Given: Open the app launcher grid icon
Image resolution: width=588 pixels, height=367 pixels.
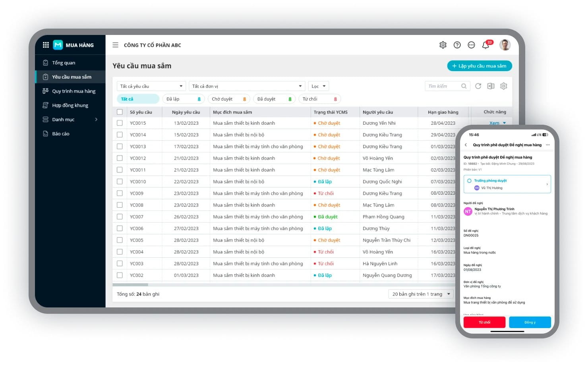Looking at the screenshot, I should pyautogui.click(x=46, y=45).
